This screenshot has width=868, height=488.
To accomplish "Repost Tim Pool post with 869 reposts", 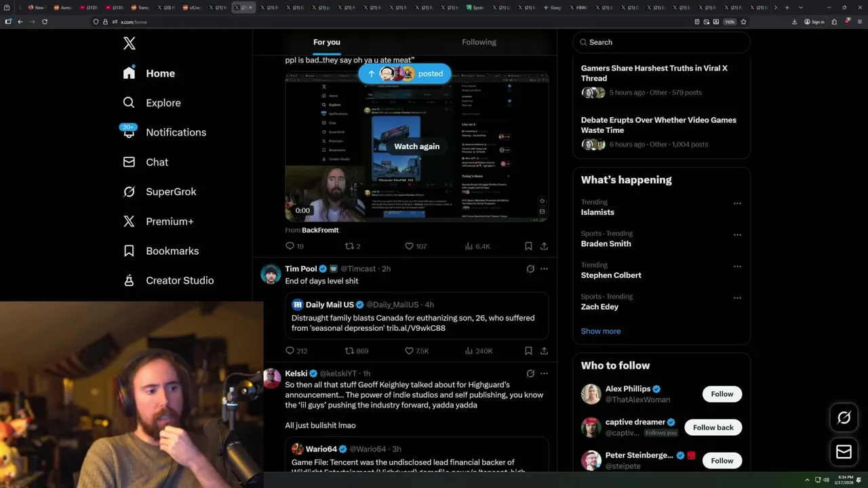I will [x=357, y=351].
